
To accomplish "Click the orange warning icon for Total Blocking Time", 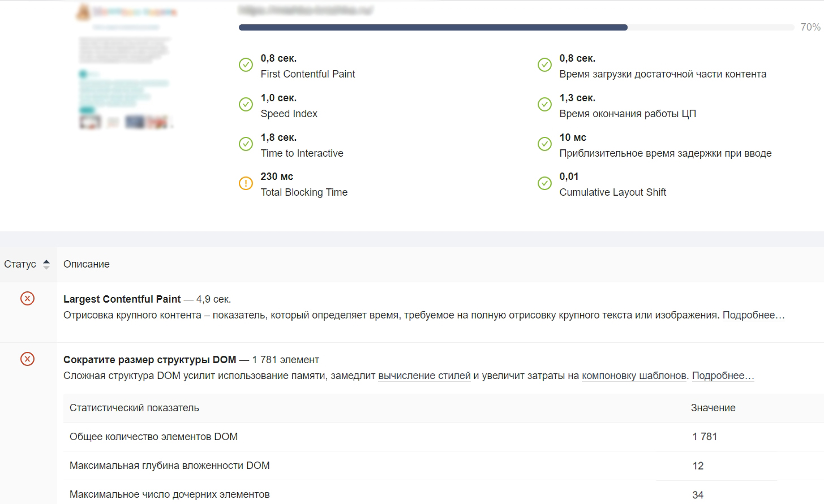I will pyautogui.click(x=246, y=183).
